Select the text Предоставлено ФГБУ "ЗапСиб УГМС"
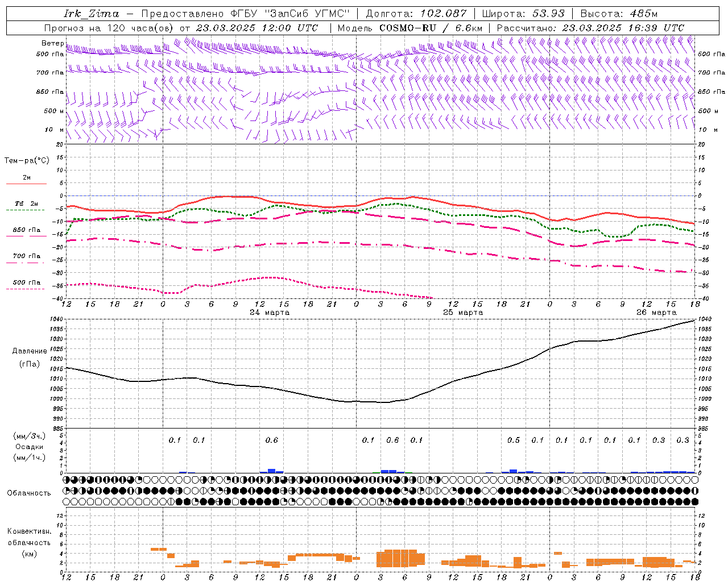The width and height of the screenshot is (728, 582). coord(245,14)
